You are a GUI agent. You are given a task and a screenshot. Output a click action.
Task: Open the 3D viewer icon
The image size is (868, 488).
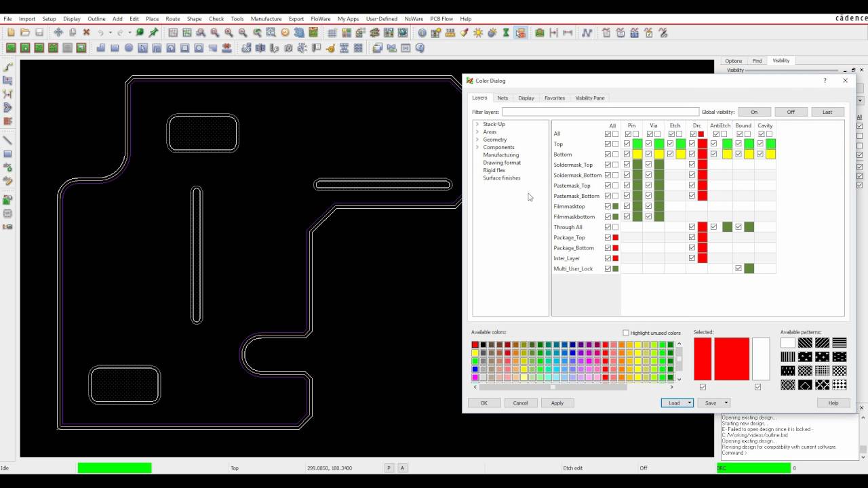coord(299,33)
